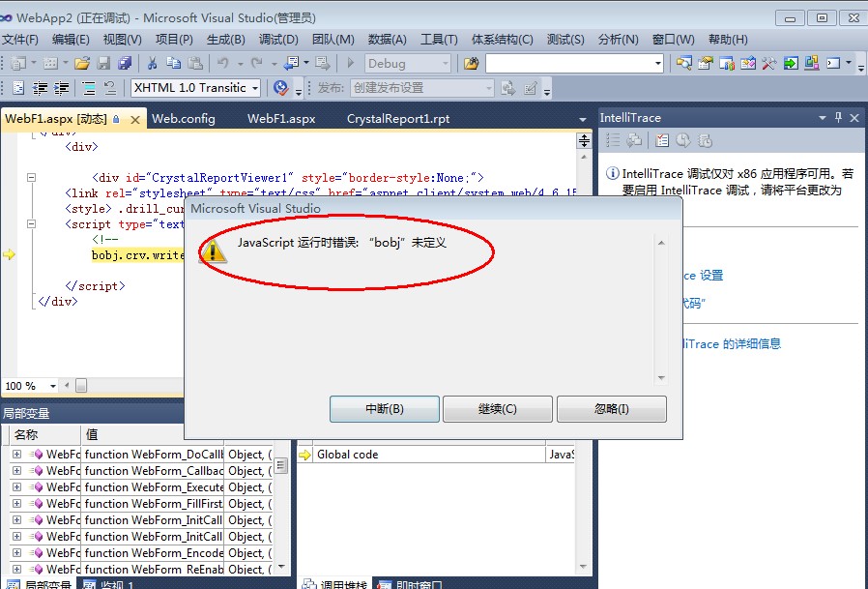
Task: Expand the WebForm_DoCallback locals row
Action: coord(17,455)
